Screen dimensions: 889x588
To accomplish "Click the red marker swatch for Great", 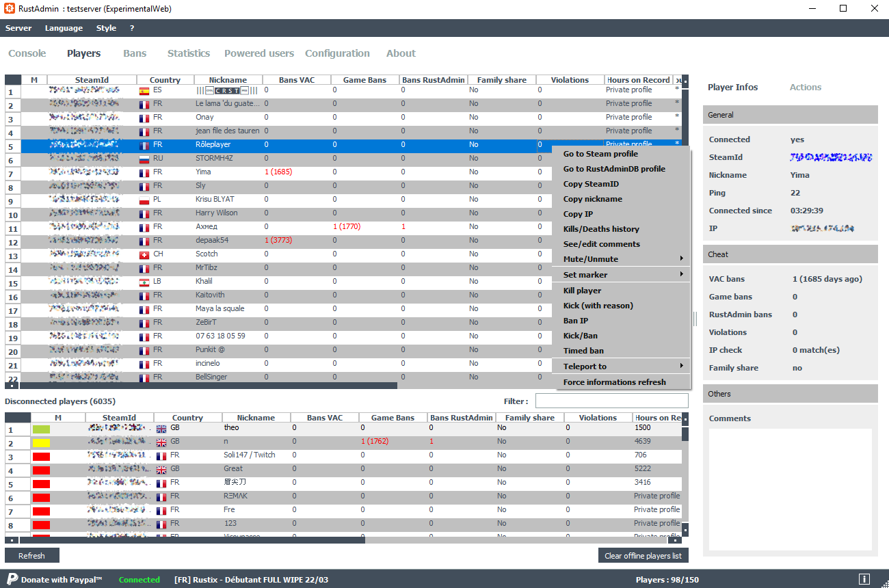I will [41, 470].
